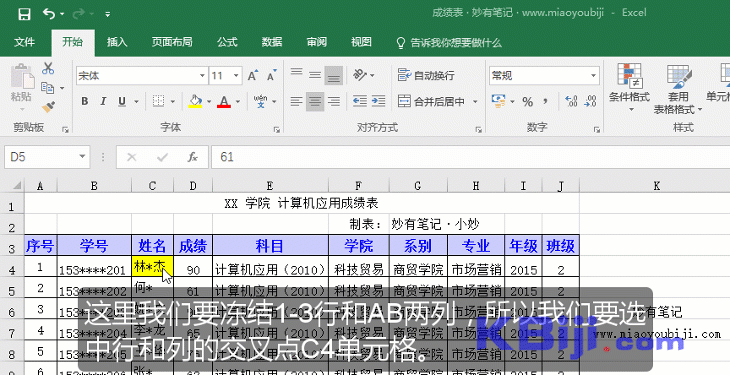Click the Decrease Indent icon
The width and height of the screenshot is (730, 375).
[360, 101]
